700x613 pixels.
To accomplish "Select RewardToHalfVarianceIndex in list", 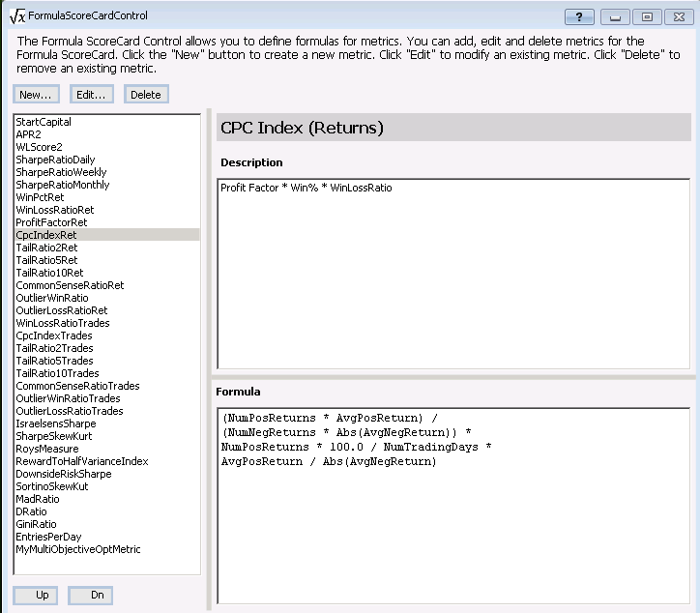I will pyautogui.click(x=82, y=461).
